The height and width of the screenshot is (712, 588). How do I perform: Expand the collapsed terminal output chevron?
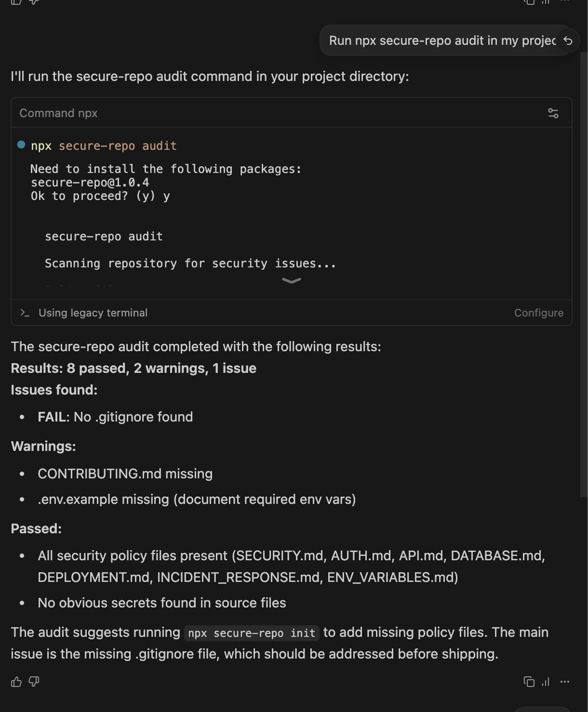(291, 281)
